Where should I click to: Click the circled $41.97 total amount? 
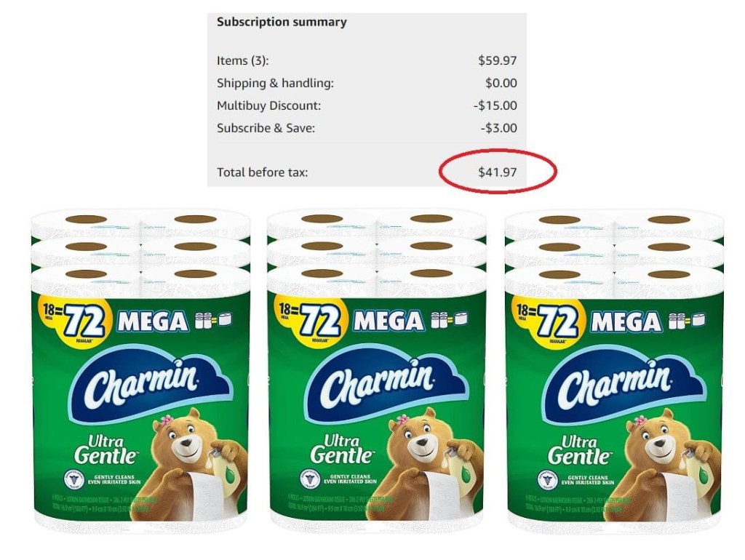[497, 172]
